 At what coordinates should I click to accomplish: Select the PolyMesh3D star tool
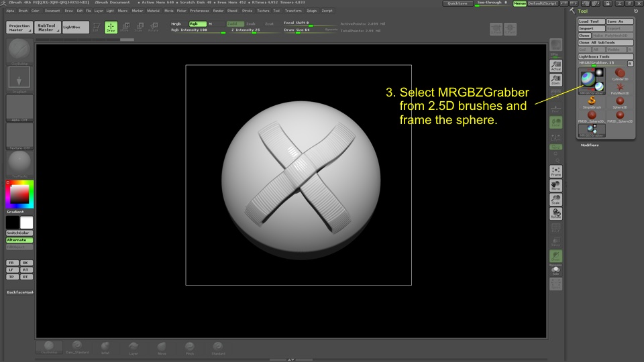(x=620, y=88)
